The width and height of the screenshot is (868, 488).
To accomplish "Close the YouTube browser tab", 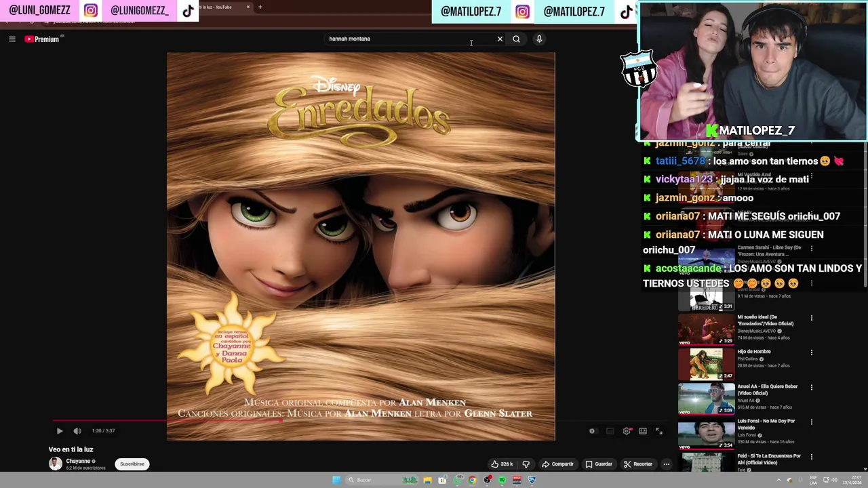I will (x=248, y=7).
